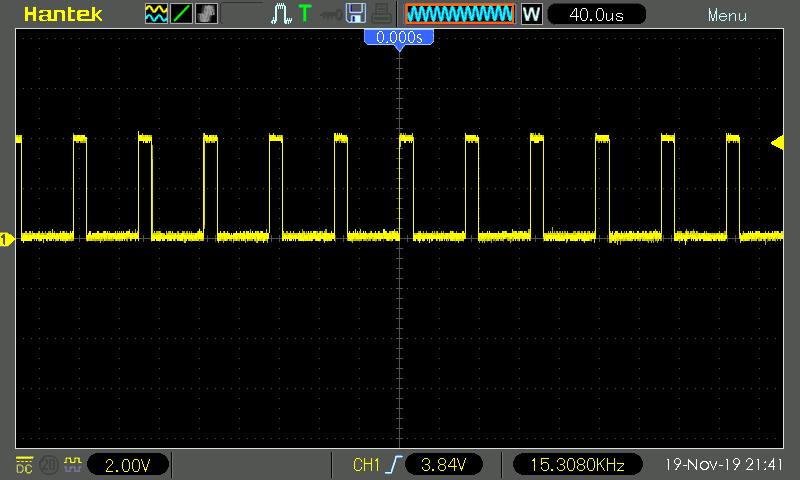This screenshot has width=800, height=480.
Task: Click the floppy disk save icon
Action: (x=355, y=14)
